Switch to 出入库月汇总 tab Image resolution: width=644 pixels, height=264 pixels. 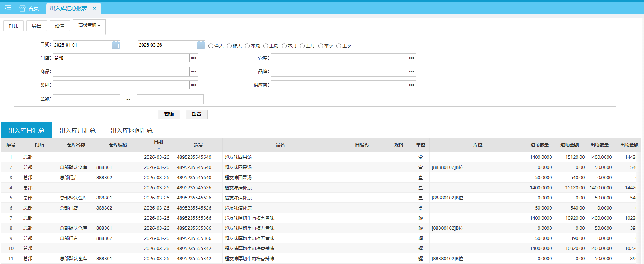coord(77,131)
